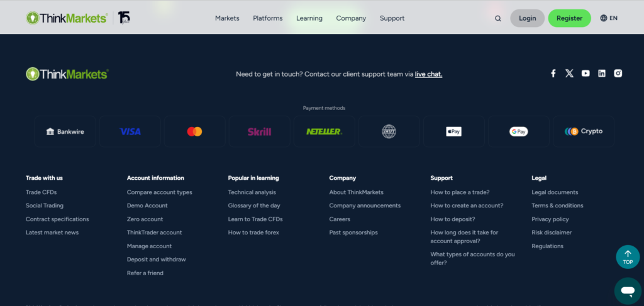
Task: Follow the live chat link
Action: pos(428,74)
